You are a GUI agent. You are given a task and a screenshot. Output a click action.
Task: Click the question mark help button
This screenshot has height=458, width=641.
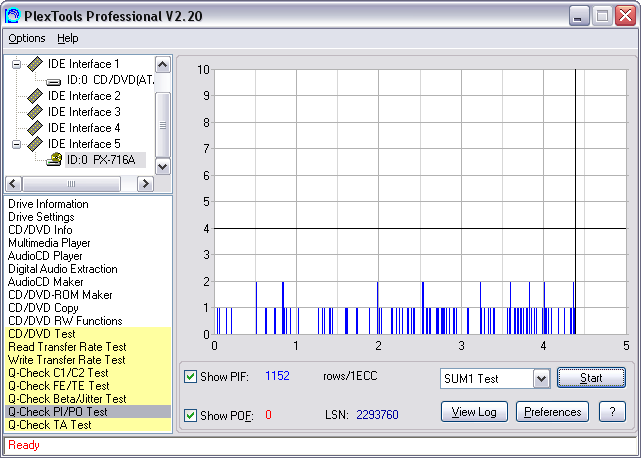pyautogui.click(x=612, y=412)
